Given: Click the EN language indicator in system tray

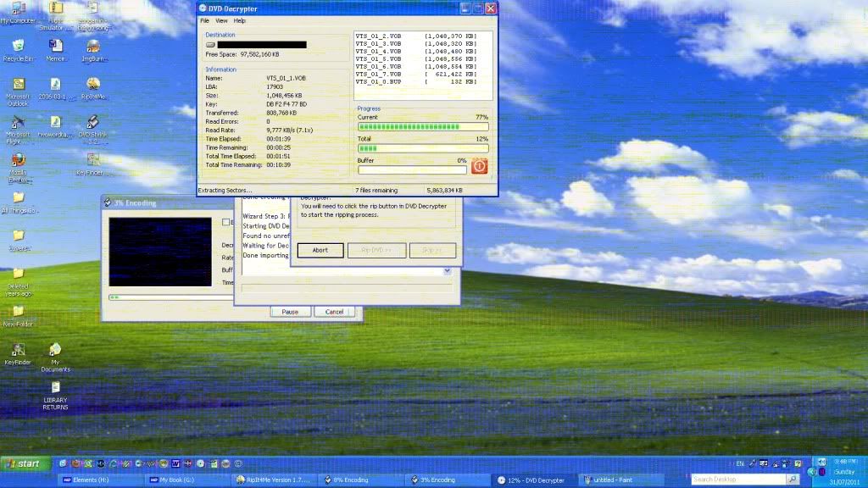Looking at the screenshot, I should click(739, 463).
